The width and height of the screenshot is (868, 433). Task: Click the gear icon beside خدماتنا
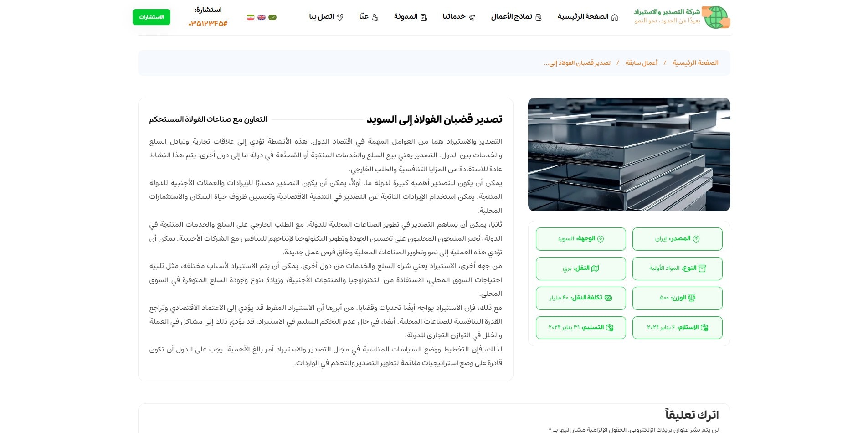[x=473, y=17]
